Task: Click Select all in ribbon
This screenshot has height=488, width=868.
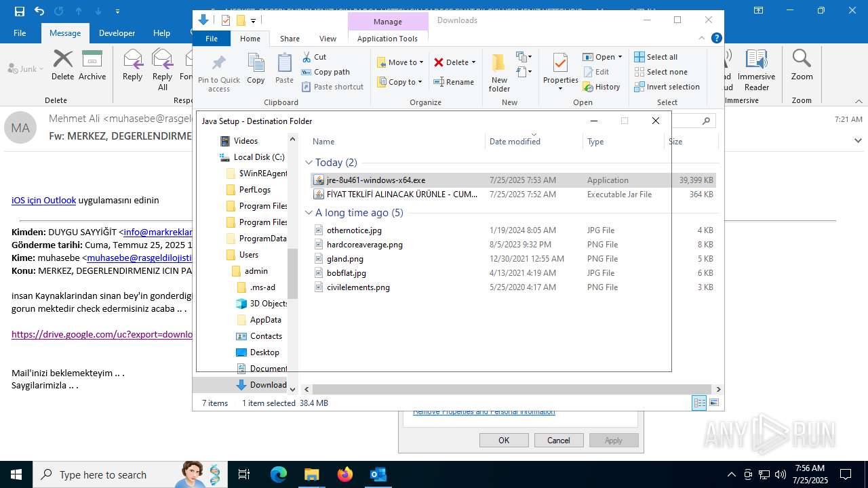Action: [x=656, y=57]
